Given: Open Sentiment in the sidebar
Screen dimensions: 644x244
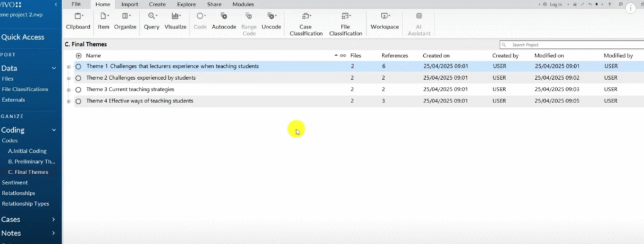Looking at the screenshot, I should tap(15, 182).
